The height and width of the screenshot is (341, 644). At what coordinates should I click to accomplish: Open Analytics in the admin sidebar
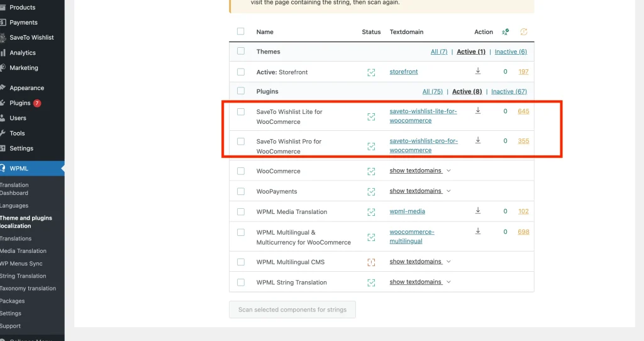(22, 53)
